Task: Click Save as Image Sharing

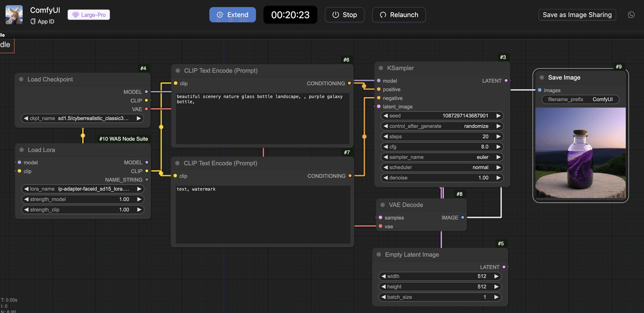Action: (577, 15)
